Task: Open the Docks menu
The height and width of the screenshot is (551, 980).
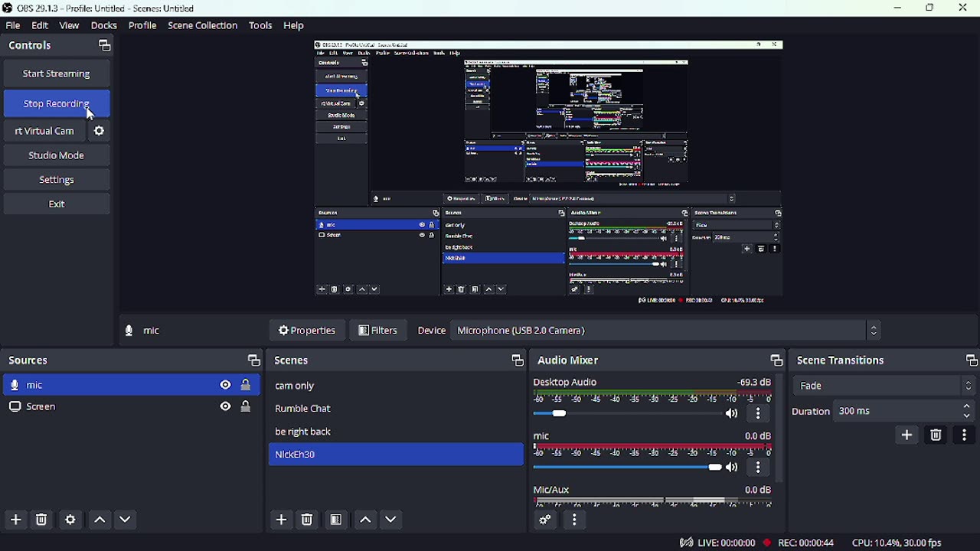Action: click(x=104, y=26)
